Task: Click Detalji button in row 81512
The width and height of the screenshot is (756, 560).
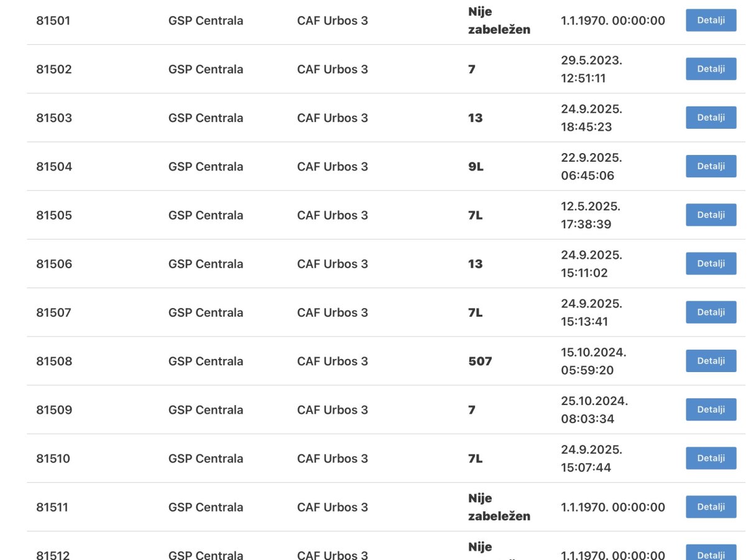Action: tap(711, 553)
